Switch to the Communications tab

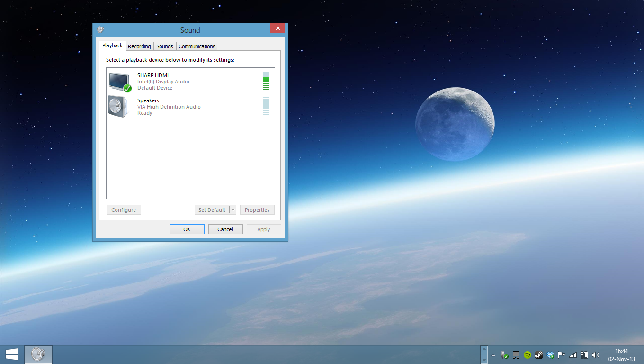(x=197, y=46)
